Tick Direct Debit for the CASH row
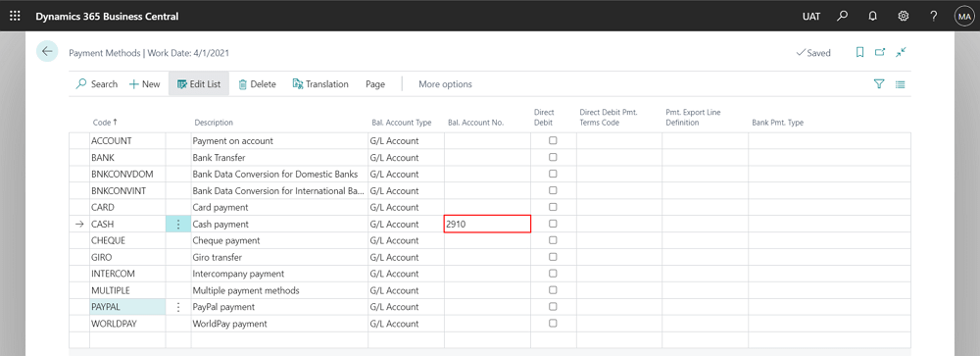This screenshot has width=980, height=356. (x=553, y=224)
